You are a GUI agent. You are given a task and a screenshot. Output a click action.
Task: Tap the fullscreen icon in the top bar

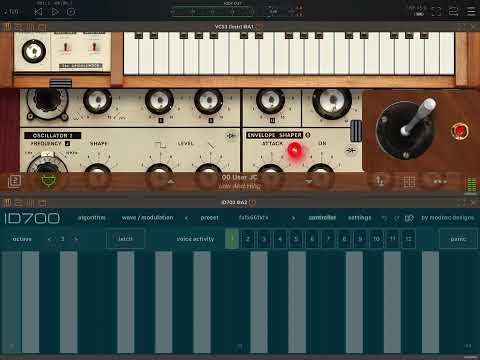pos(436,11)
